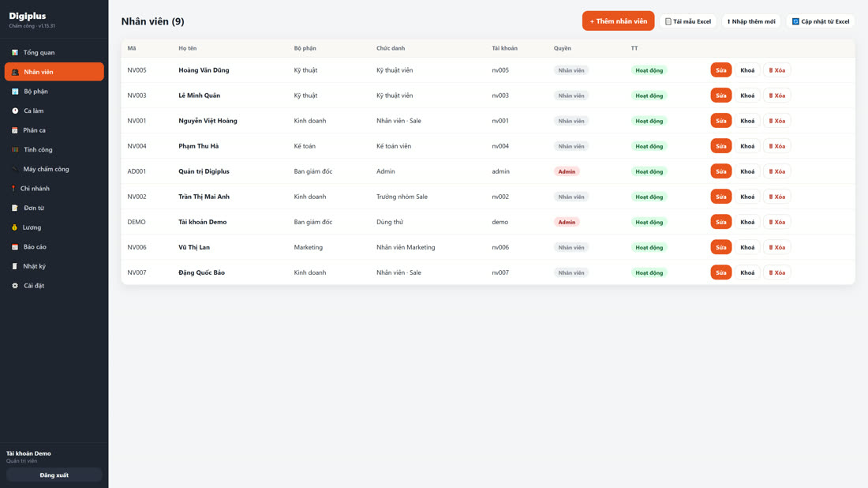Lock Vũ Thị Lan's account
Image resolution: width=868 pixels, height=488 pixels.
(x=747, y=247)
